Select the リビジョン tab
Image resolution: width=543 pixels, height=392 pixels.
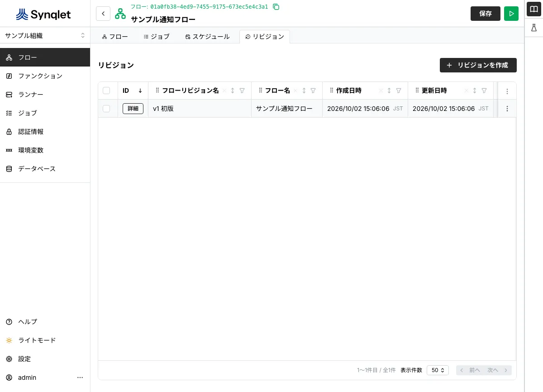coord(265,37)
